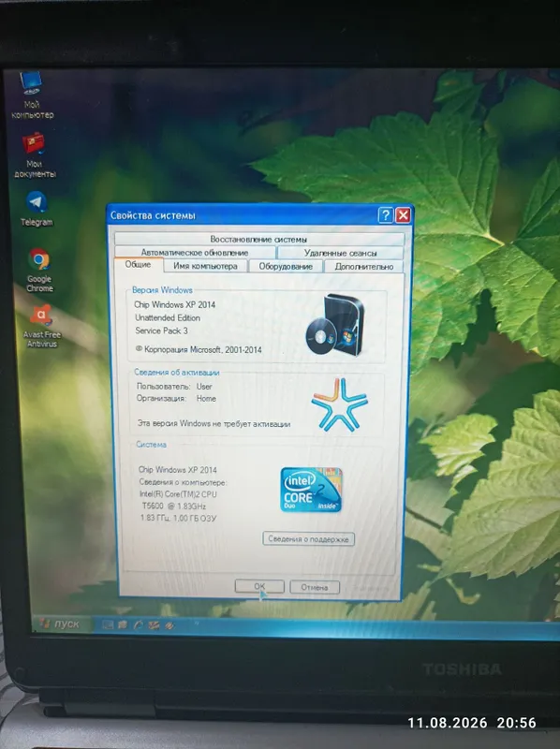Screen dimensions: 560x749
Task: Switch to Имя компьютера tab
Action: pyautogui.click(x=205, y=266)
